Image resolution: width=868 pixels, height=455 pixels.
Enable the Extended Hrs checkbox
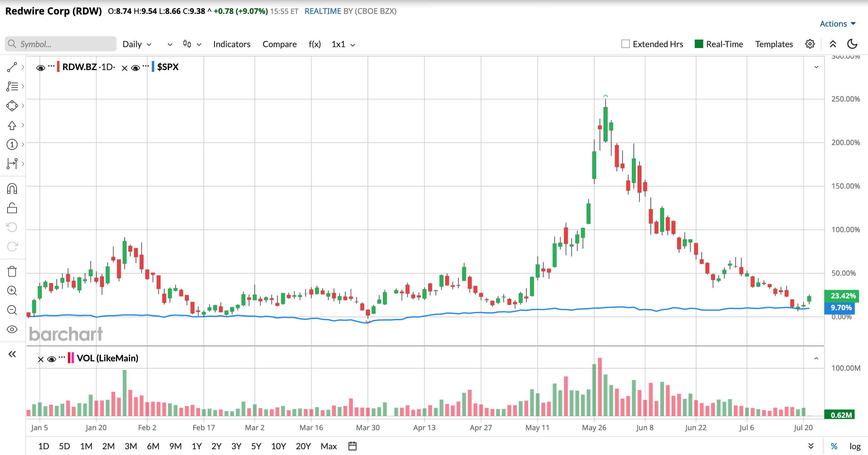(625, 44)
